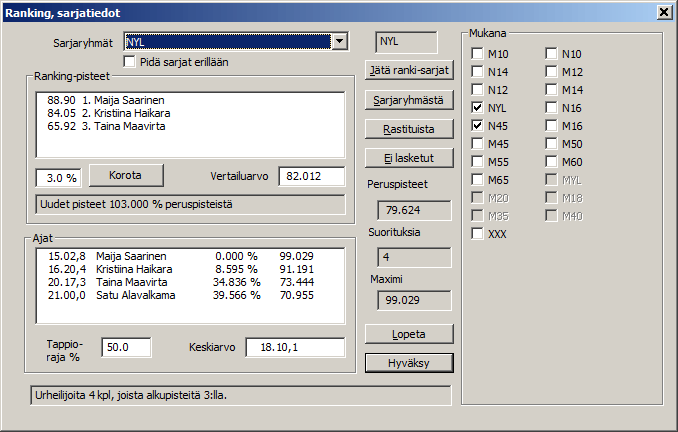Viewport: 678px width, 432px height.
Task: Enable the Pidä sarjat erillään checkbox
Action: tap(130, 62)
